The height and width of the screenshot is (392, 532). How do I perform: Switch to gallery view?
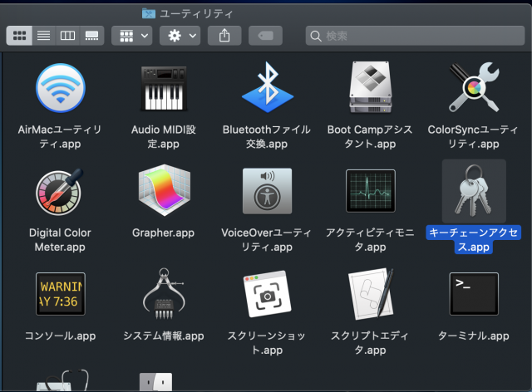(x=91, y=36)
